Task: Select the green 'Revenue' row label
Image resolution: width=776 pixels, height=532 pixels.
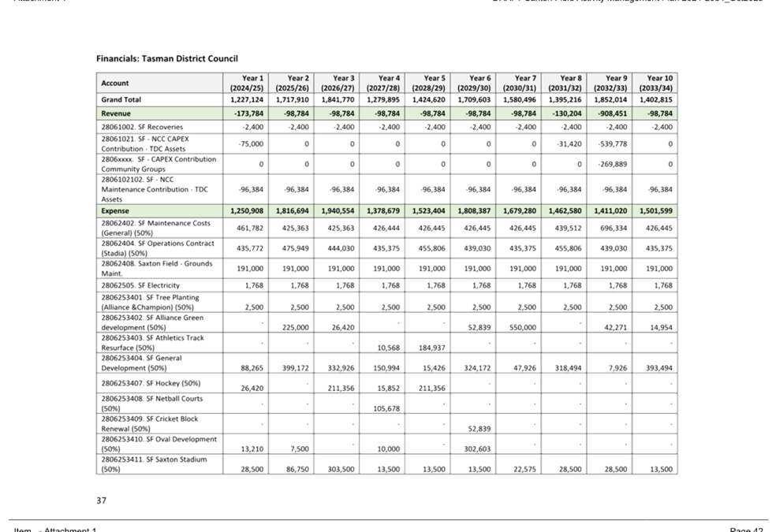Action: [x=116, y=113]
